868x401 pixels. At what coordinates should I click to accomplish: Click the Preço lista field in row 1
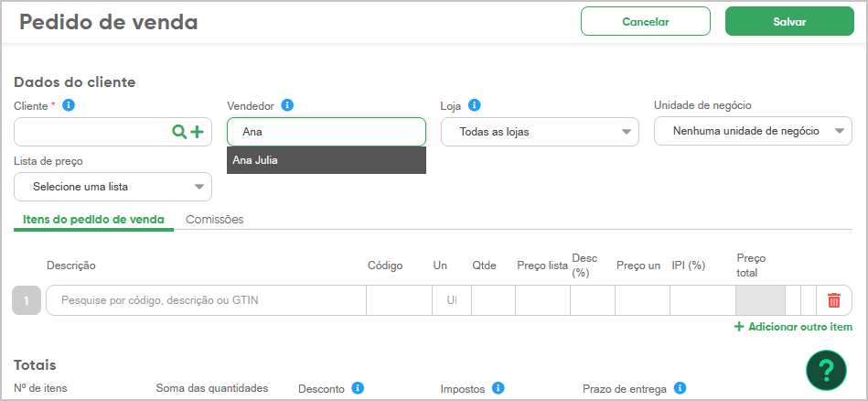click(x=543, y=300)
